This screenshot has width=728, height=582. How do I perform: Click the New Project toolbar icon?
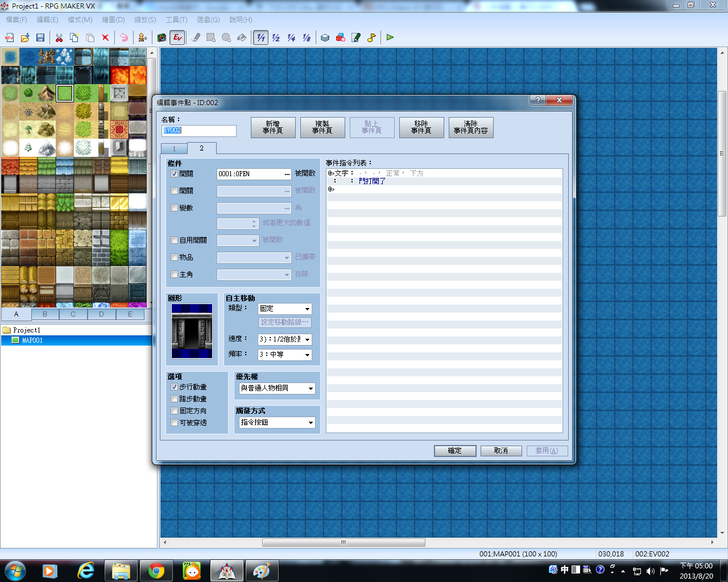coord(10,38)
